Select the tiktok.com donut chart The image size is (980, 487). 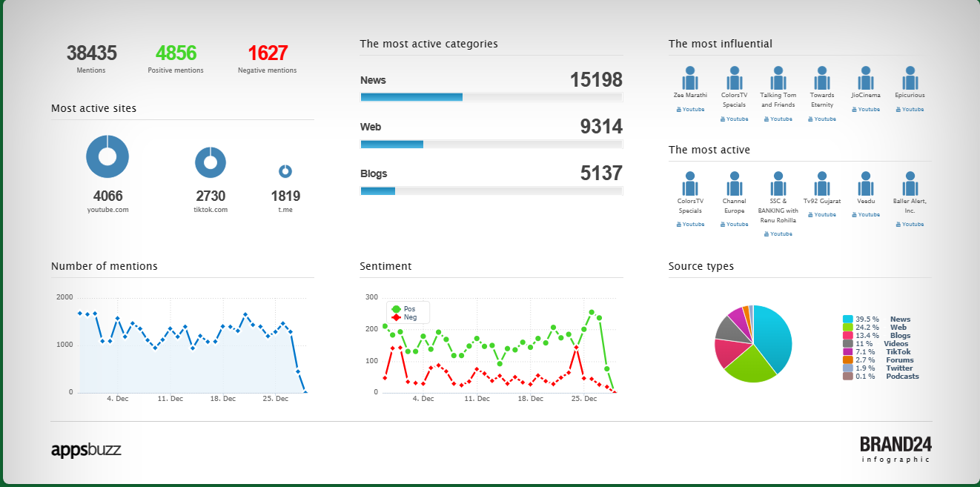[x=211, y=162]
